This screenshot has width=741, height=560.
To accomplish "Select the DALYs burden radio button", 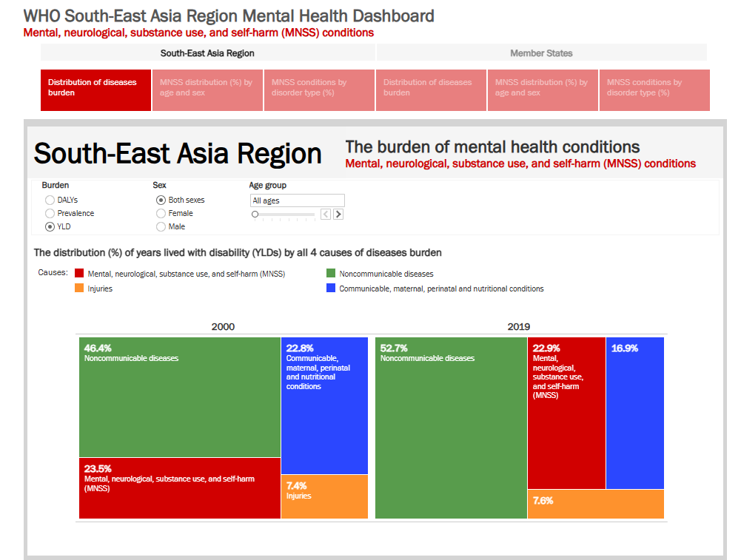I will [50, 200].
